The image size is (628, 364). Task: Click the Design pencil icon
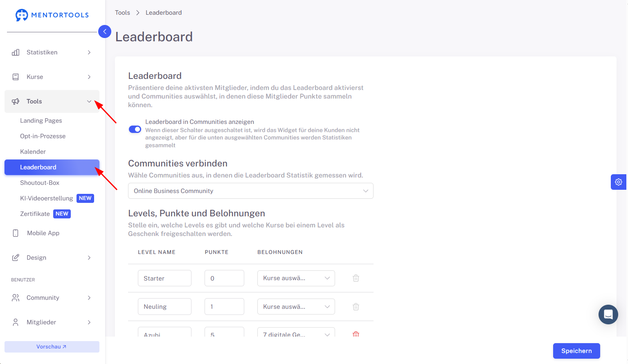pyautogui.click(x=16, y=258)
